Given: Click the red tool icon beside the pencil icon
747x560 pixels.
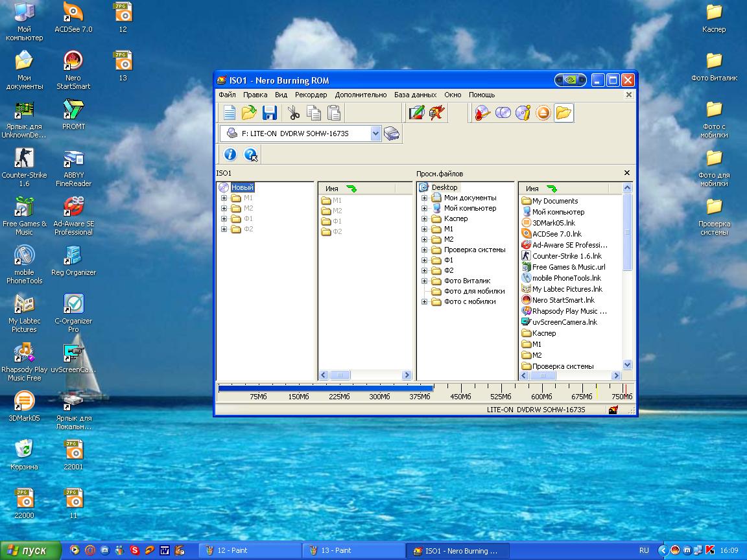Looking at the screenshot, I should (436, 113).
